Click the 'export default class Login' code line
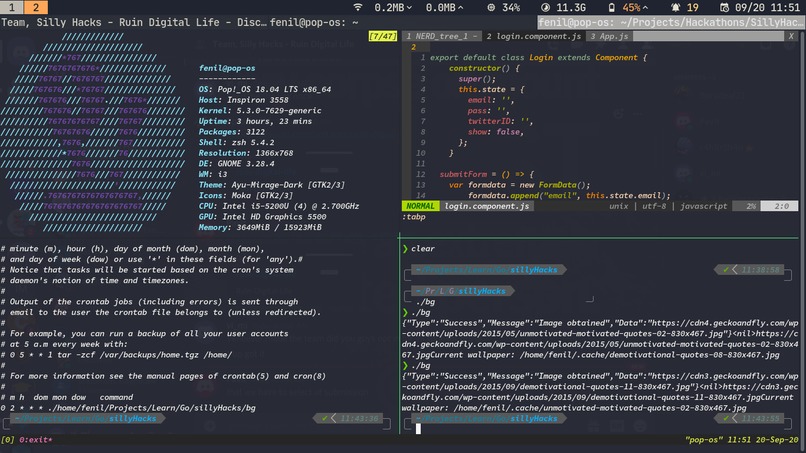The height and width of the screenshot is (453, 806). [538, 58]
